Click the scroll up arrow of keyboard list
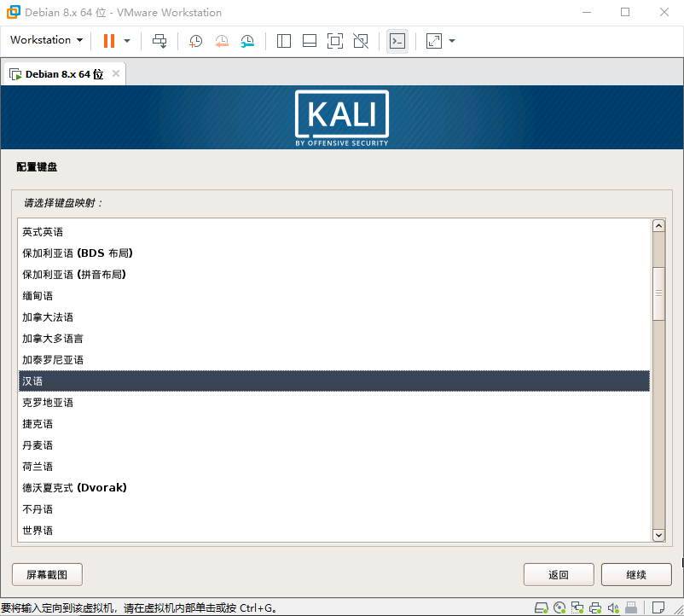Viewport: 684px width, 616px height. tap(658, 225)
